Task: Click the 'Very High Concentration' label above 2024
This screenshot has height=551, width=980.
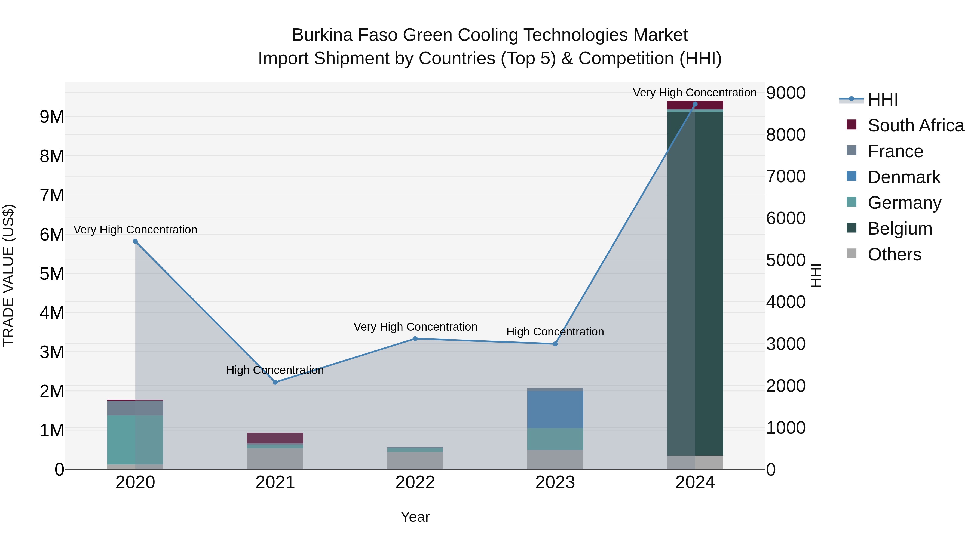Action: 695,93
